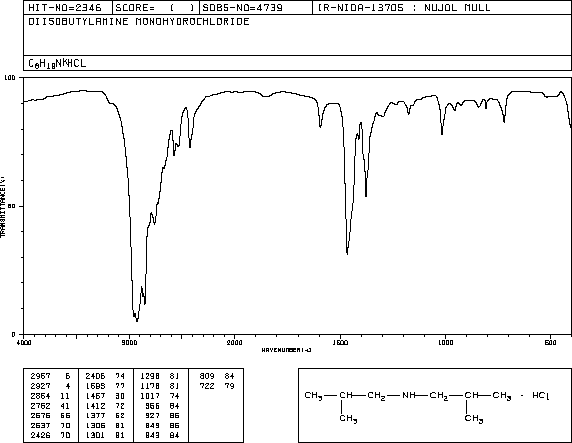
Task: Click the 1000 x-axis tick label
Action: pos(445,343)
